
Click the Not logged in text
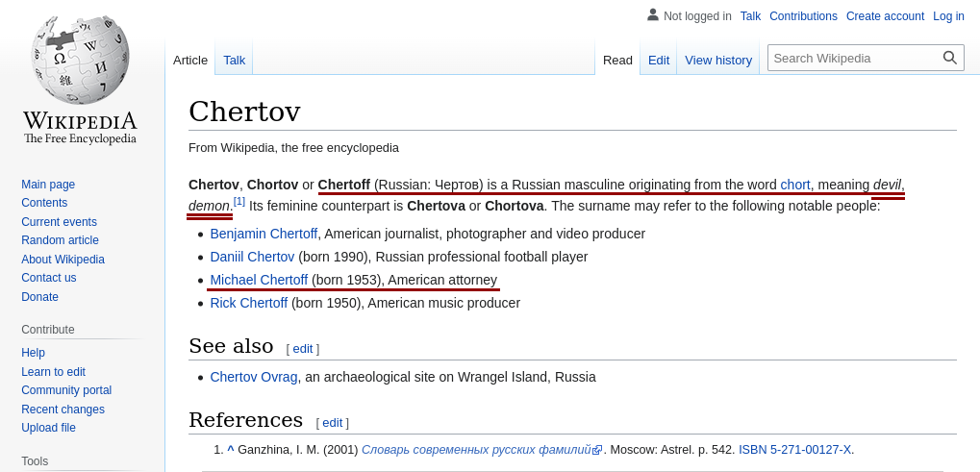(697, 16)
